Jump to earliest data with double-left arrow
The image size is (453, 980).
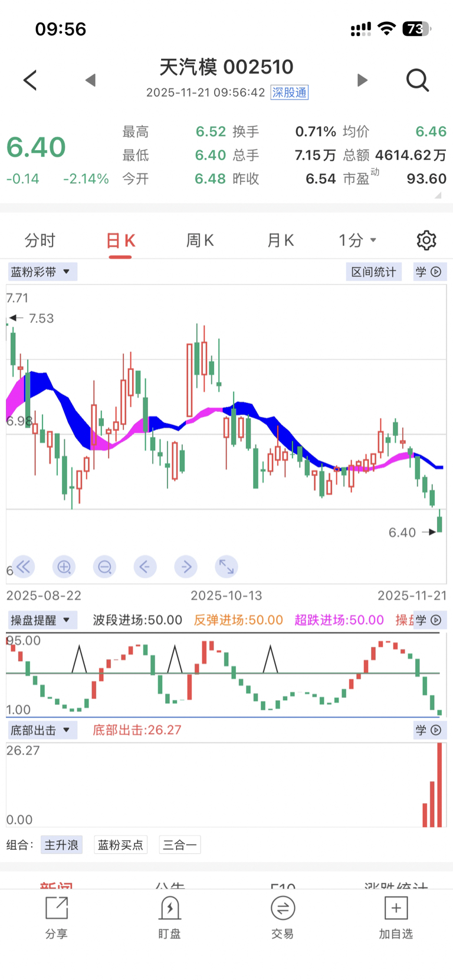coord(24,567)
